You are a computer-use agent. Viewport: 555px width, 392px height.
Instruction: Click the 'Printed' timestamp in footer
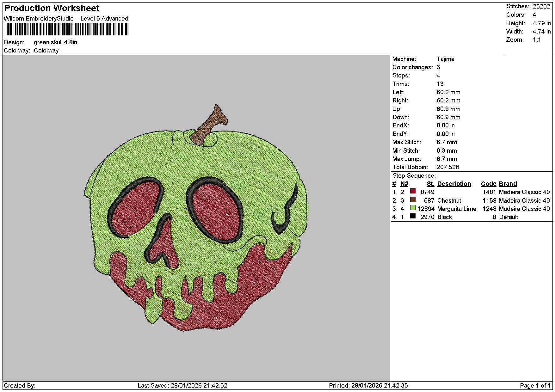click(x=368, y=385)
